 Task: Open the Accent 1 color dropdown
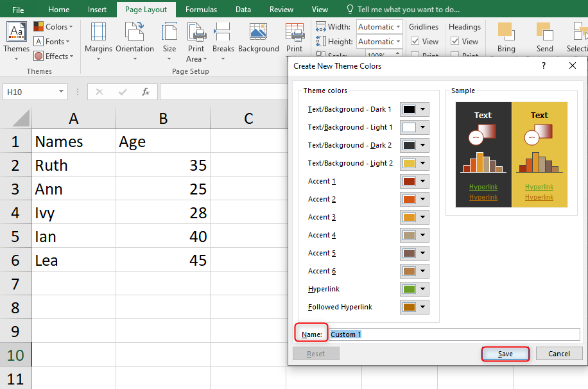click(423, 181)
